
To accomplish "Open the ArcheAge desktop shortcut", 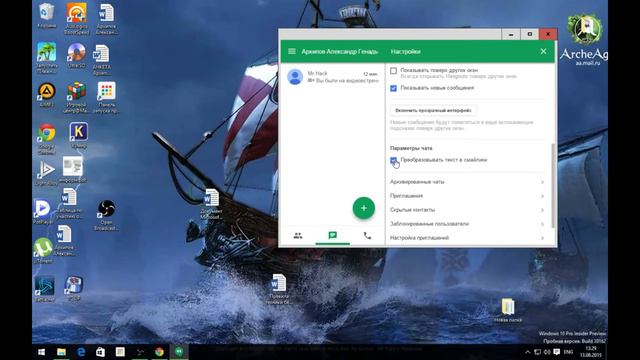I will click(x=584, y=40).
